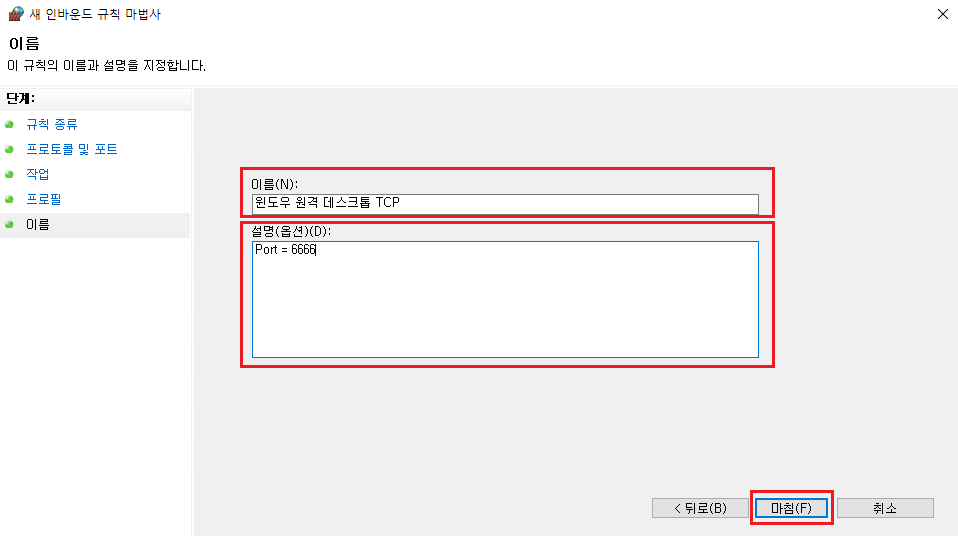Click the green bullet next to 프로필
The image size is (958, 536).
(9, 199)
